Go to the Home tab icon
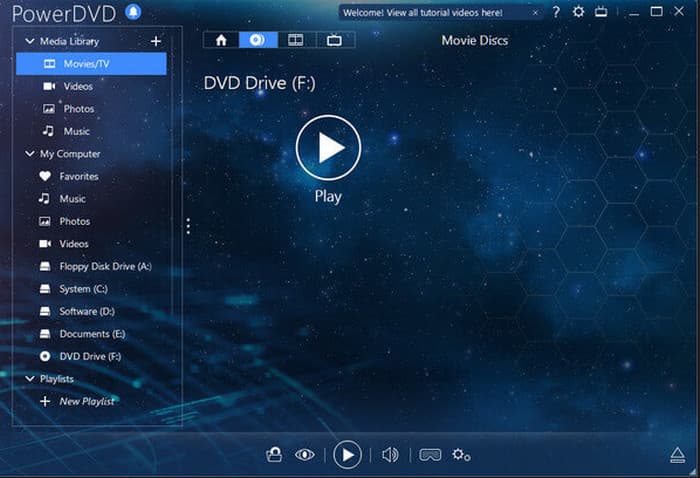 coord(221,40)
